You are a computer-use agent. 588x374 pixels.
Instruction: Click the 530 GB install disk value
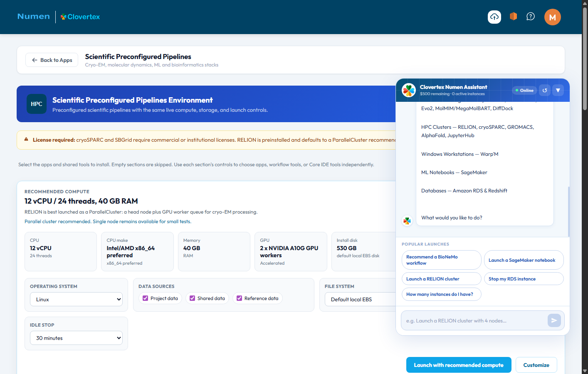coord(346,248)
